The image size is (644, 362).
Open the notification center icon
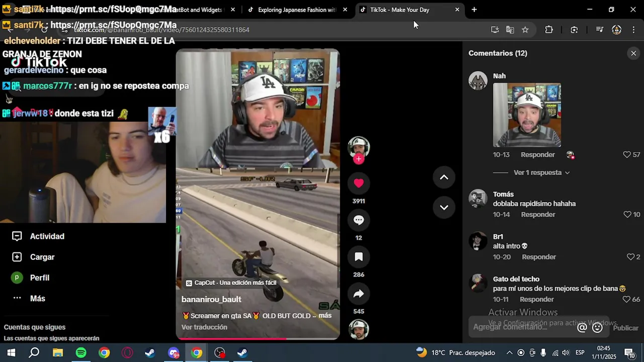coord(629,353)
